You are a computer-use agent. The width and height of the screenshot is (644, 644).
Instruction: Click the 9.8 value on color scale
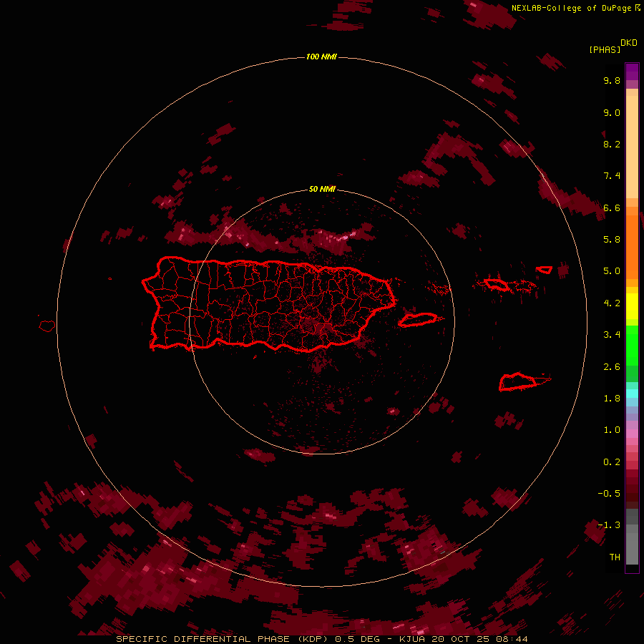click(612, 80)
